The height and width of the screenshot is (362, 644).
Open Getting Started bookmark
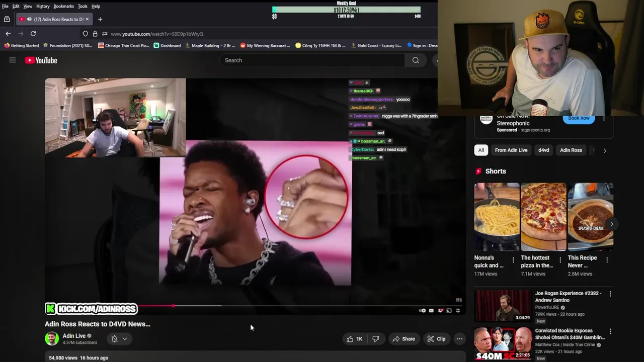point(21,45)
